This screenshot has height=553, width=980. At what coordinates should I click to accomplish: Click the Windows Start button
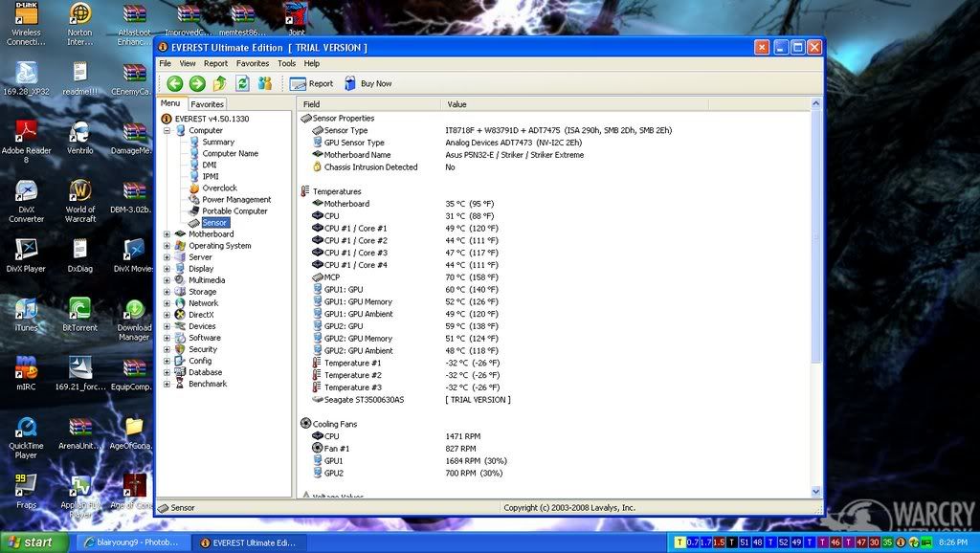pos(34,542)
